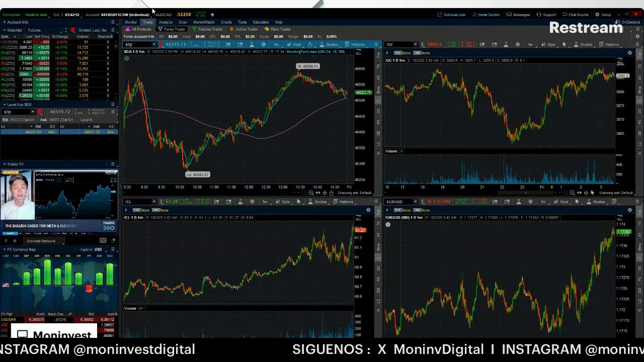The image size is (644, 362).
Task: Open $DJI chart symbol dropdown arrow
Action: coord(154,44)
